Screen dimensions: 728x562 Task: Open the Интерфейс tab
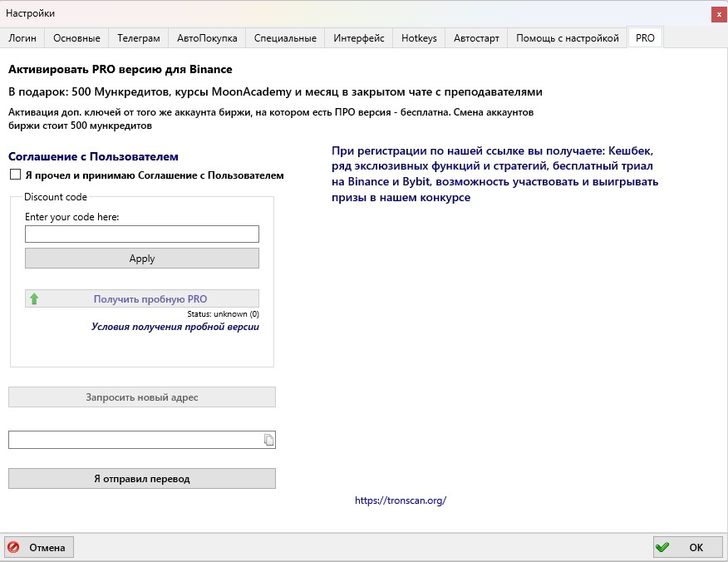click(359, 38)
